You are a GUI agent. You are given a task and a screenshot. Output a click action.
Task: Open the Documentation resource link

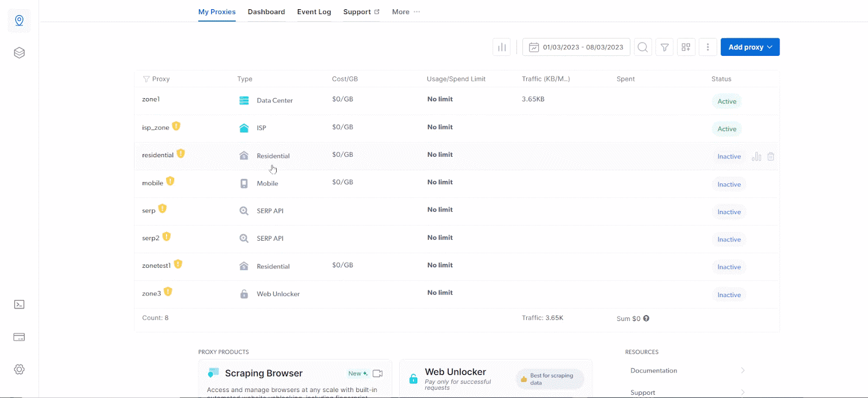tap(654, 371)
